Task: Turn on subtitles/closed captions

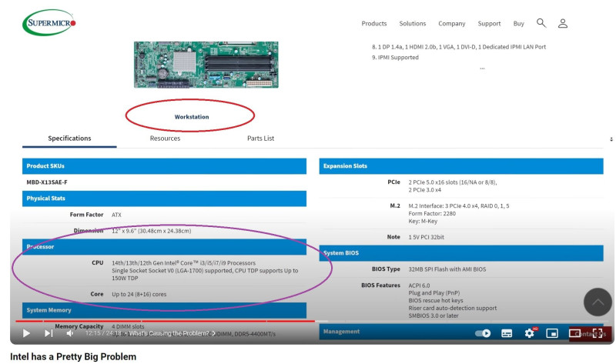Action: click(507, 333)
